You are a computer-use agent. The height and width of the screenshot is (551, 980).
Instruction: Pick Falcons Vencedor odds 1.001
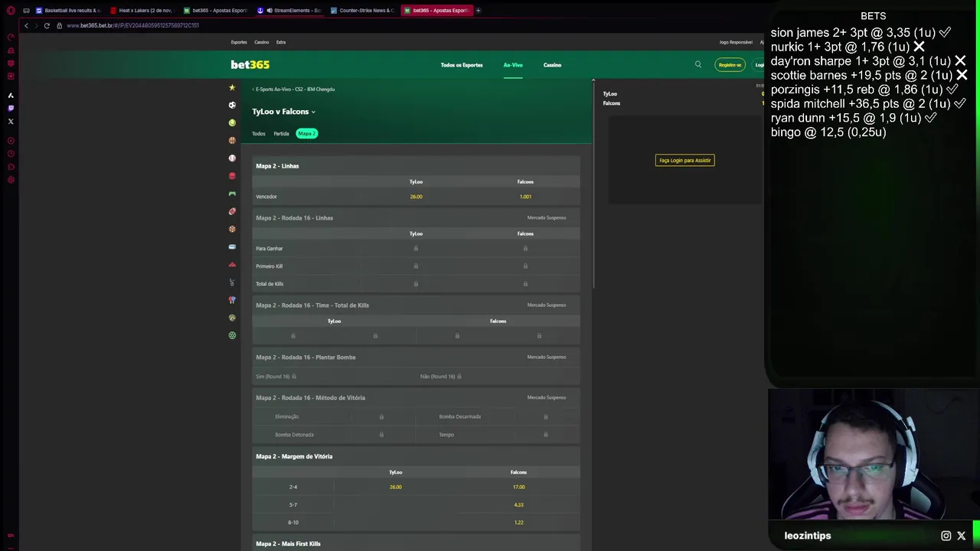click(x=525, y=197)
